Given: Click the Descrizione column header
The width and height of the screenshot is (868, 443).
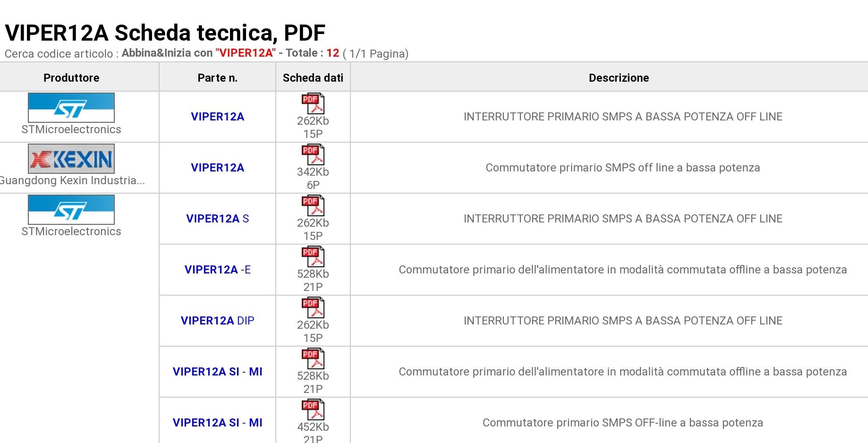Looking at the screenshot, I should (x=619, y=78).
